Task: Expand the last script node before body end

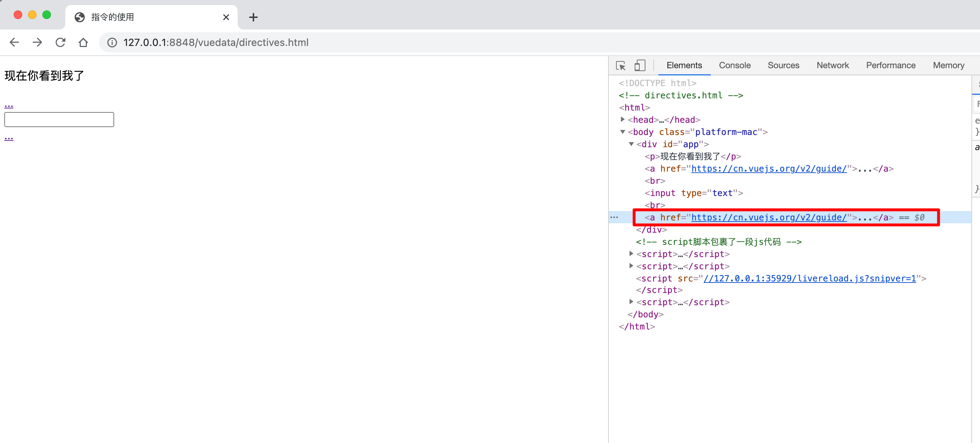Action: click(631, 302)
